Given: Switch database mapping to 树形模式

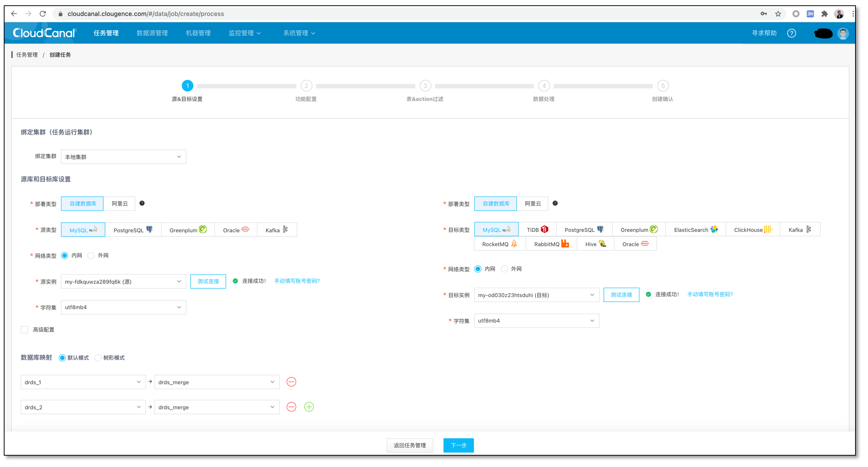Looking at the screenshot, I should coord(98,358).
